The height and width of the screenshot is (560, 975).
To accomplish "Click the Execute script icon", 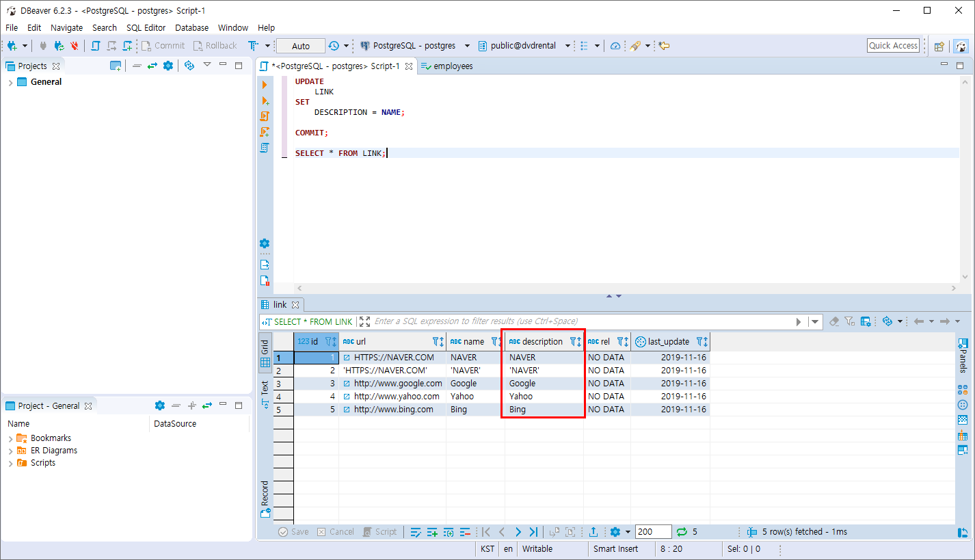I will click(x=265, y=116).
